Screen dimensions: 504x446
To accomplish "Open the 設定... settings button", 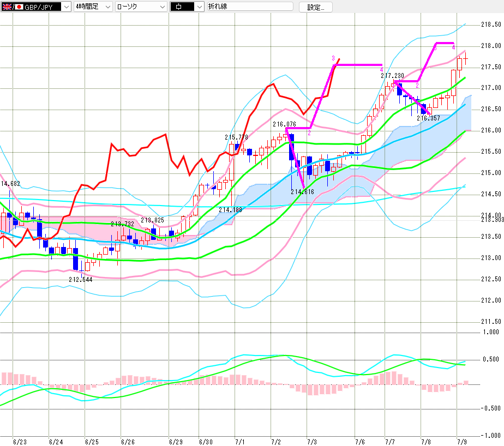I will [316, 7].
